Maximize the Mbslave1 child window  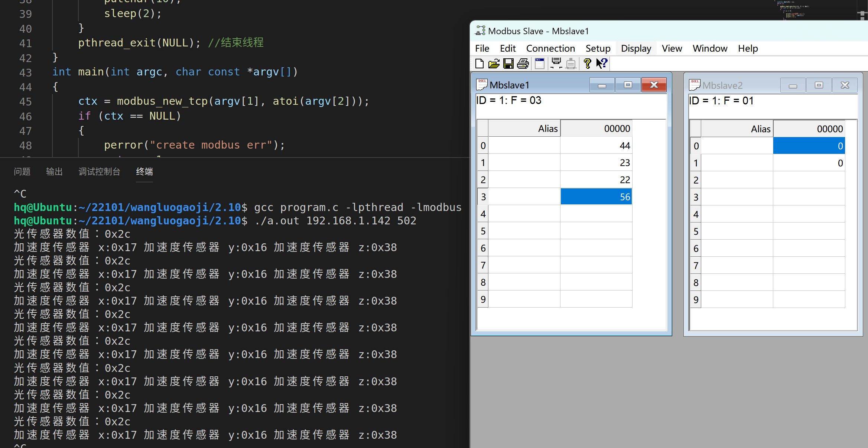click(628, 85)
